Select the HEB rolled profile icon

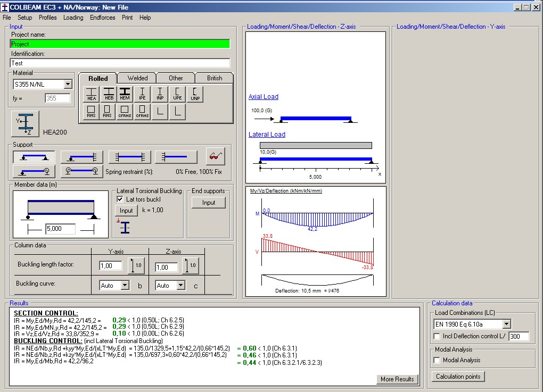pyautogui.click(x=109, y=94)
